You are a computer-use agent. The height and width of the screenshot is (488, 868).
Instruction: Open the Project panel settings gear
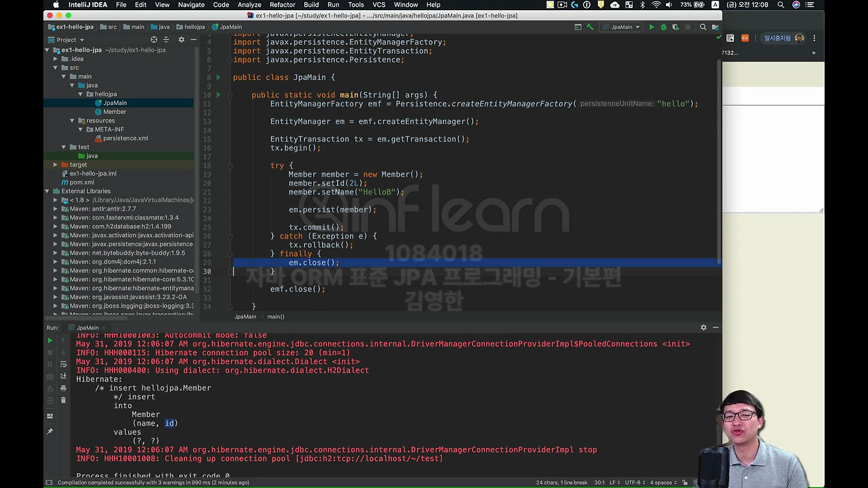tap(181, 39)
